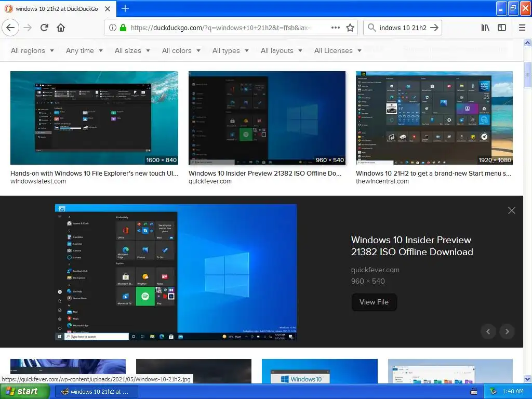Open the quickfever.com link in detail panel

click(x=375, y=270)
